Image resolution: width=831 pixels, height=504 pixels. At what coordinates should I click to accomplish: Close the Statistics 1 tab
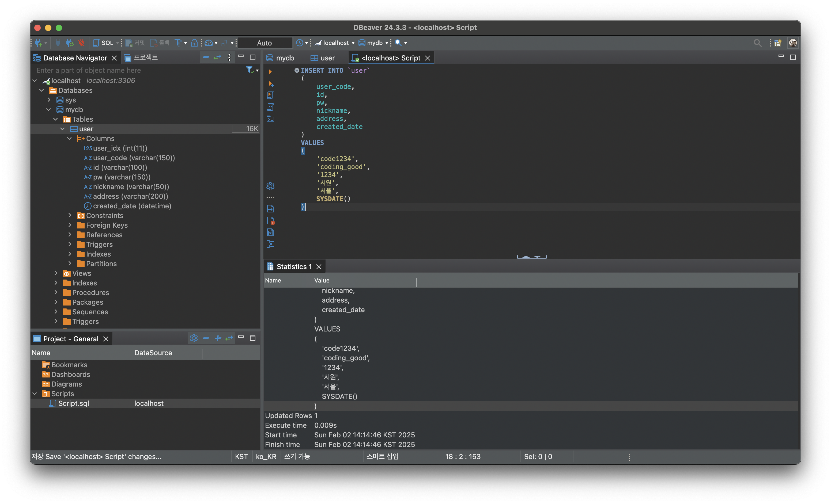(319, 266)
